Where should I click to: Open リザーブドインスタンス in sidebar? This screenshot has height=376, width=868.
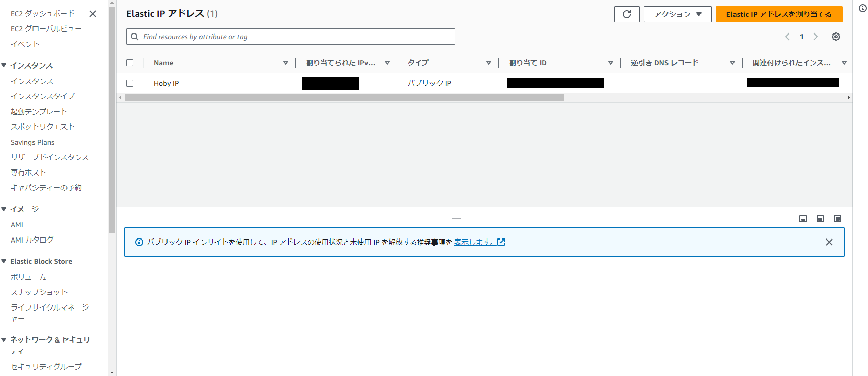[50, 157]
